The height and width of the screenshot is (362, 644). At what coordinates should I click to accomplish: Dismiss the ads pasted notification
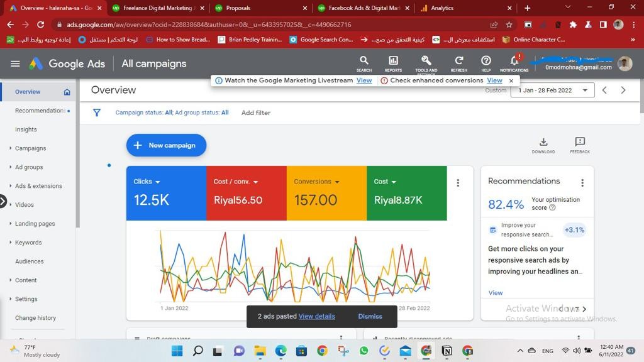click(370, 317)
